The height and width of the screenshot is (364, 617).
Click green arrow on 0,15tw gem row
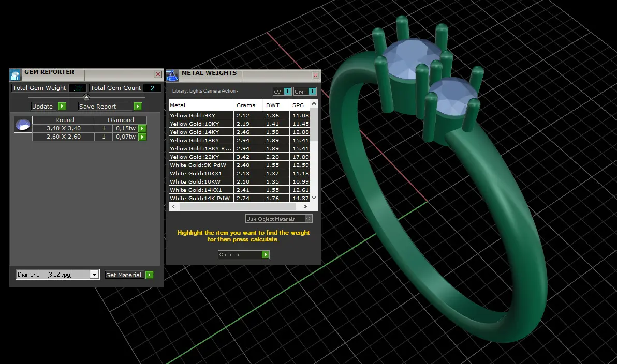coord(142,128)
